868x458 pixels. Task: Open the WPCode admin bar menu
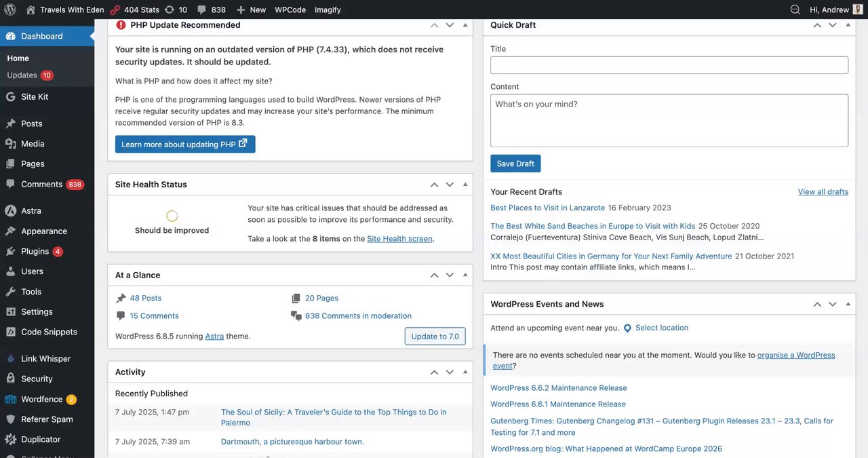pos(290,9)
